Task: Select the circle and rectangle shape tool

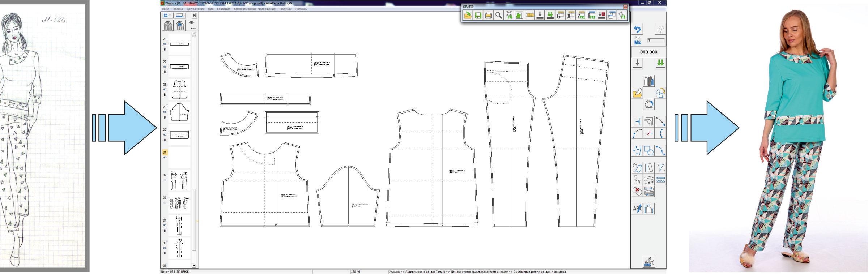Action: point(649,150)
